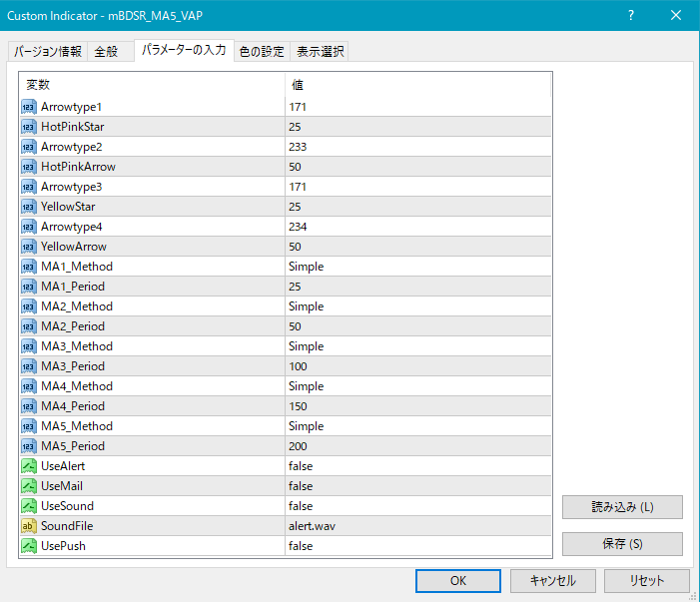This screenshot has height=602, width=700.
Task: Click the integer icon beside YellowStar
Action: tap(29, 207)
